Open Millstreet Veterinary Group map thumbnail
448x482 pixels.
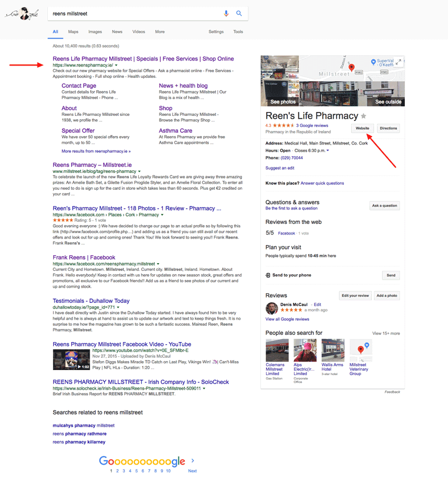pos(361,350)
